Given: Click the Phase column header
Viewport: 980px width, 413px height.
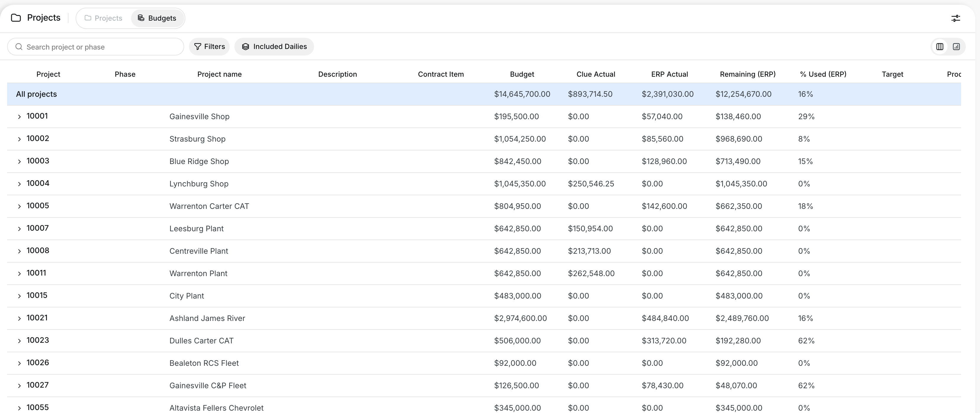Looking at the screenshot, I should pos(125,74).
